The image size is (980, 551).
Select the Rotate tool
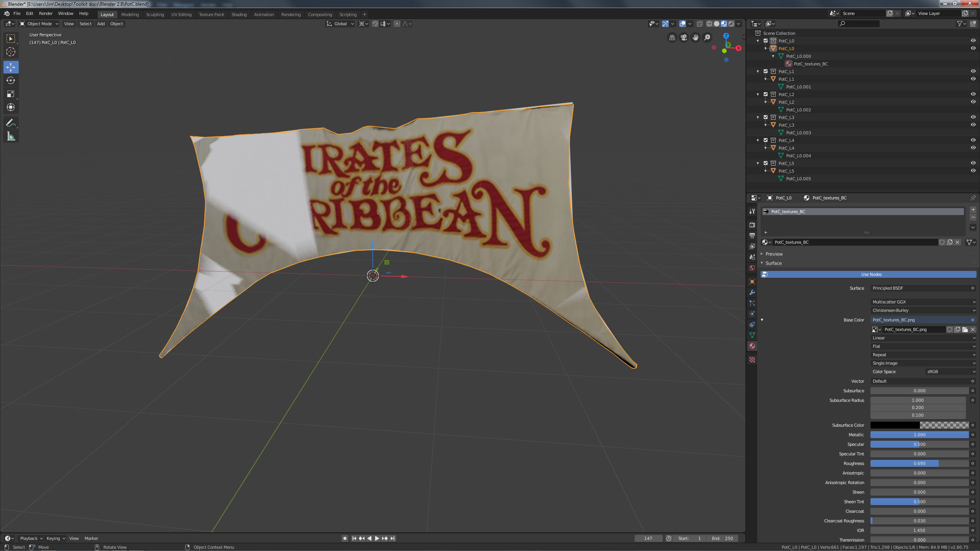pos(11,80)
